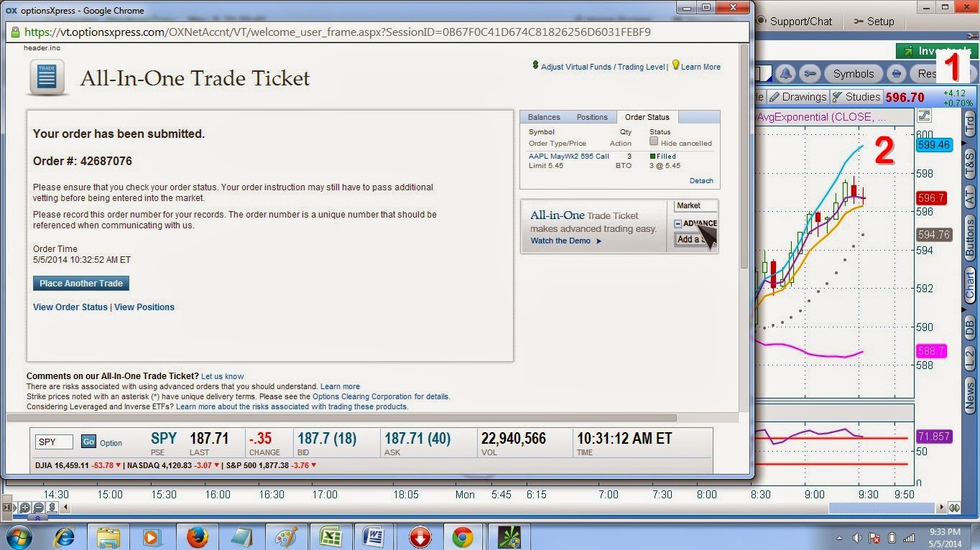
Task: Click the green padlock icon in address bar
Action: click(15, 32)
